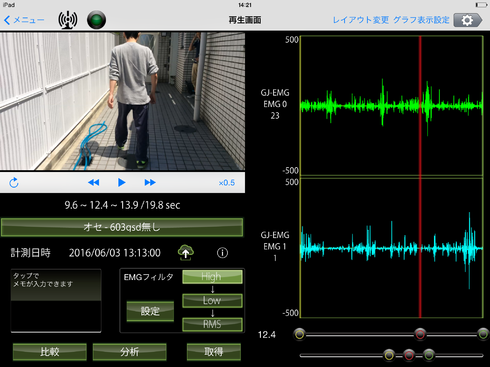490x367 pixels.
Task: Tap the green recording indicator light
Action: click(x=96, y=20)
